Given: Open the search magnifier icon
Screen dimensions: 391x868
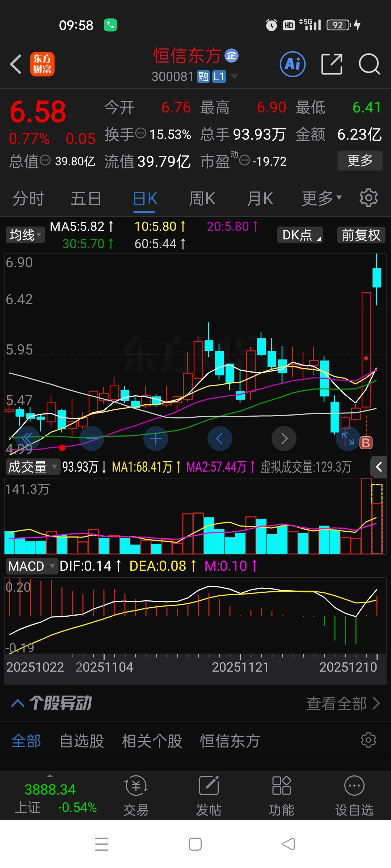Looking at the screenshot, I should tap(369, 64).
